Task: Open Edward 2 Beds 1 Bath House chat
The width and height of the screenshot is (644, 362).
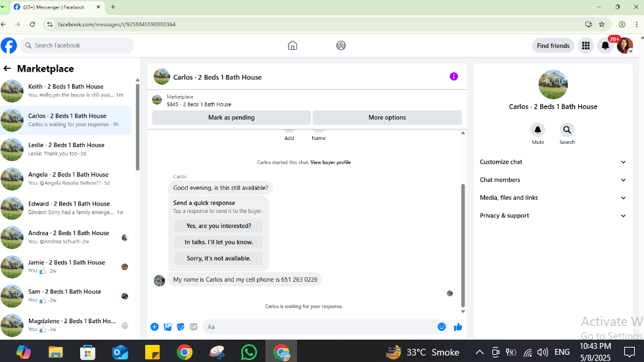Action: click(66, 208)
